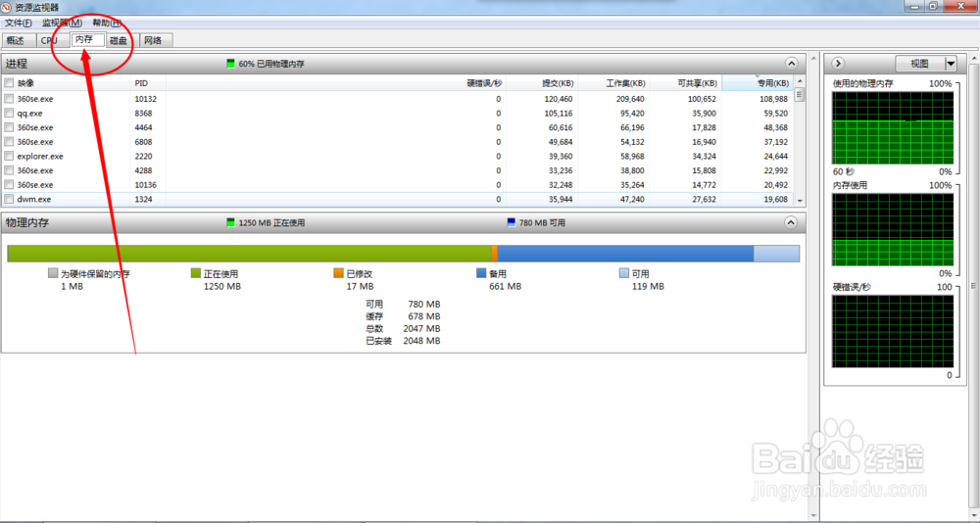Click the main pane vertical scrollbar up arrow
The width and height of the screenshot is (980, 523).
(x=813, y=59)
